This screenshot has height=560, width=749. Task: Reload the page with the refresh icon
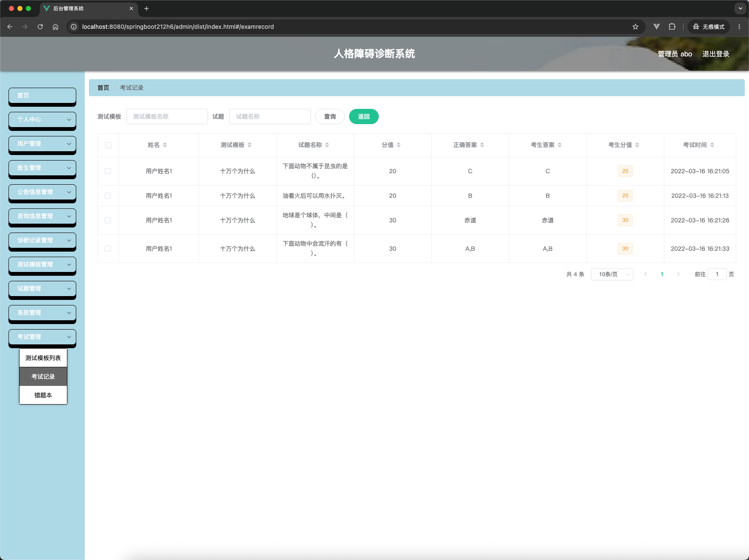pos(40,27)
